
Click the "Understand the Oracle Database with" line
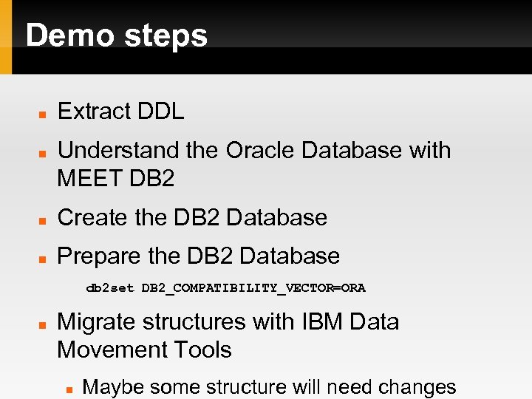tap(253, 151)
